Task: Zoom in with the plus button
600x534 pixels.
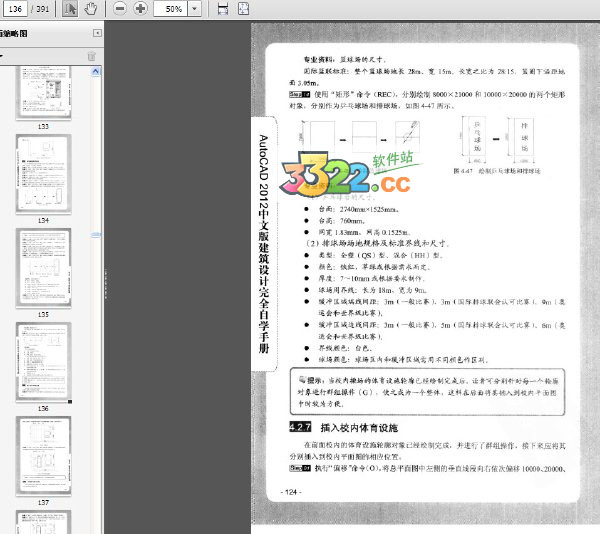Action: pos(140,8)
